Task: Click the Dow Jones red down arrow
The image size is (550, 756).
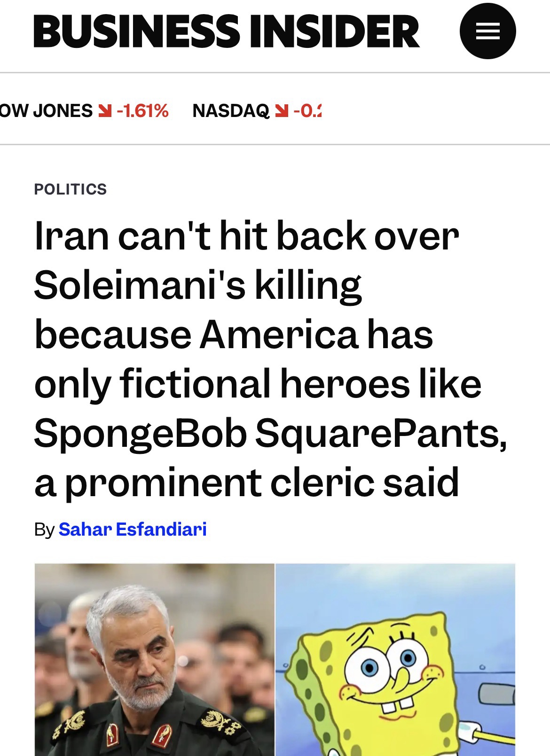Action: pyautogui.click(x=104, y=111)
